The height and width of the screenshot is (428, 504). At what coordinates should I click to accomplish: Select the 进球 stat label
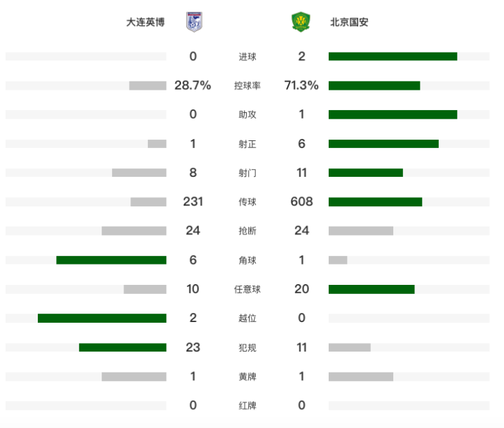247,57
